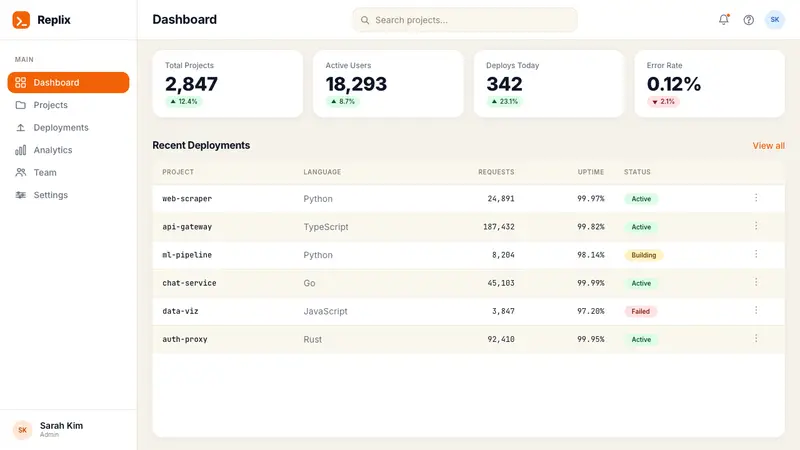The height and width of the screenshot is (450, 800).
Task: Click the Dashboard page title
Action: 185,19
